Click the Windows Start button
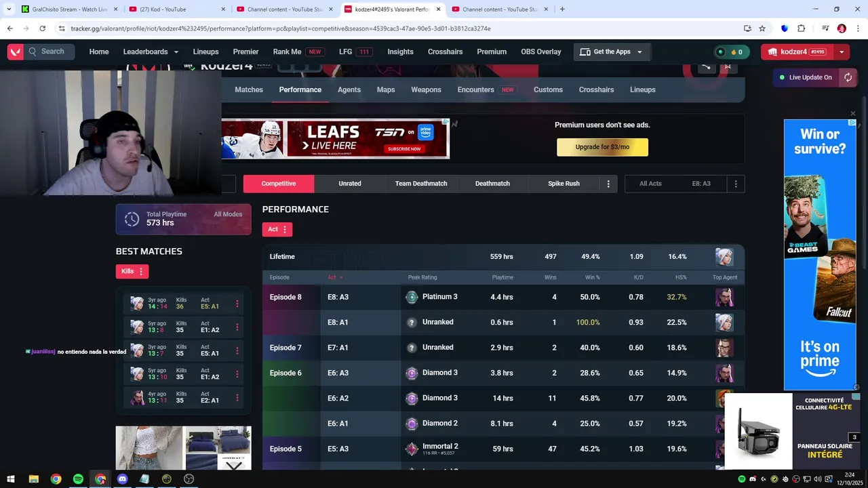Screen dimensions: 868x488 tap(11, 479)
